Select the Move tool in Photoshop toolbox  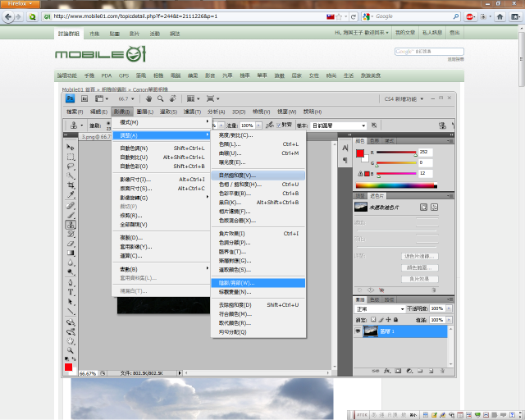pos(71,148)
